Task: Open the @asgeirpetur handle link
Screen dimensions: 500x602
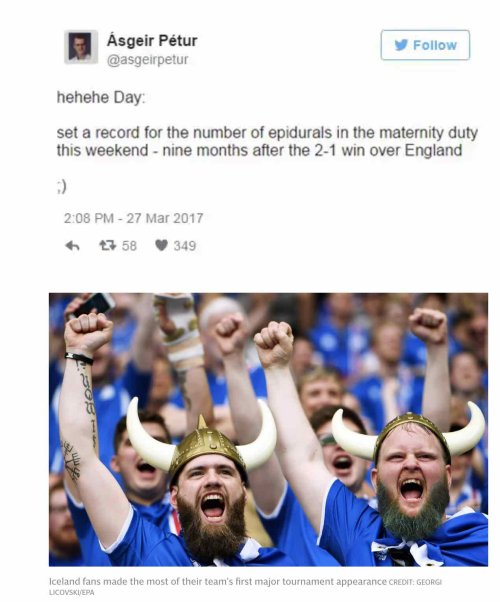Action: (x=147, y=60)
